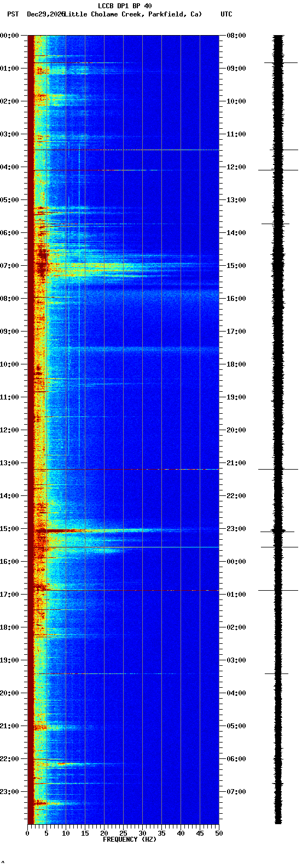Pick the UTC axis label '09:00'
The height and width of the screenshot is (868, 302).
[x=236, y=68]
